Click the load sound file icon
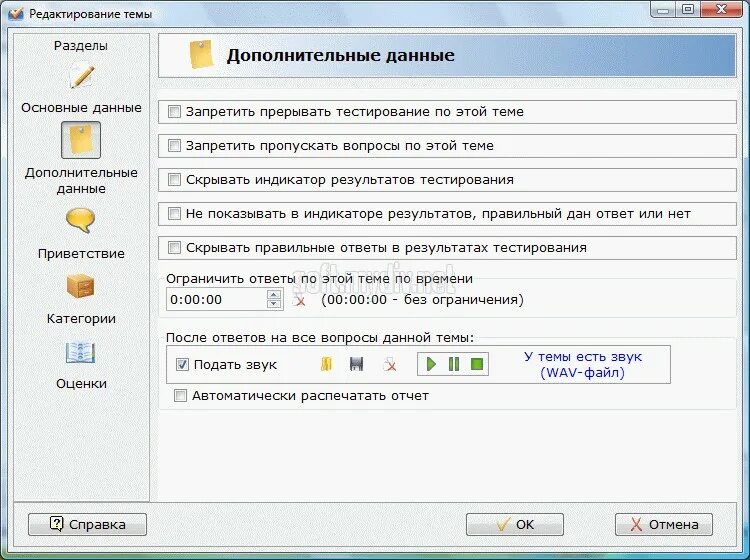 point(326,364)
